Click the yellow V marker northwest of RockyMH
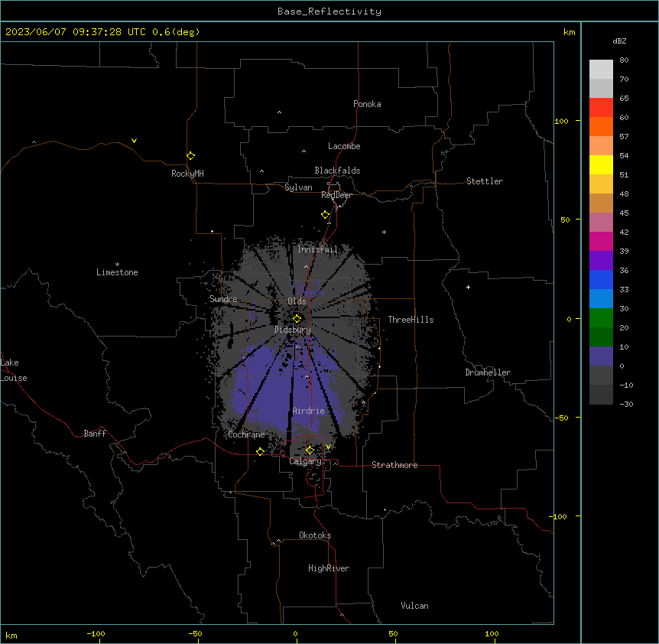This screenshot has height=644, width=659. click(x=134, y=141)
